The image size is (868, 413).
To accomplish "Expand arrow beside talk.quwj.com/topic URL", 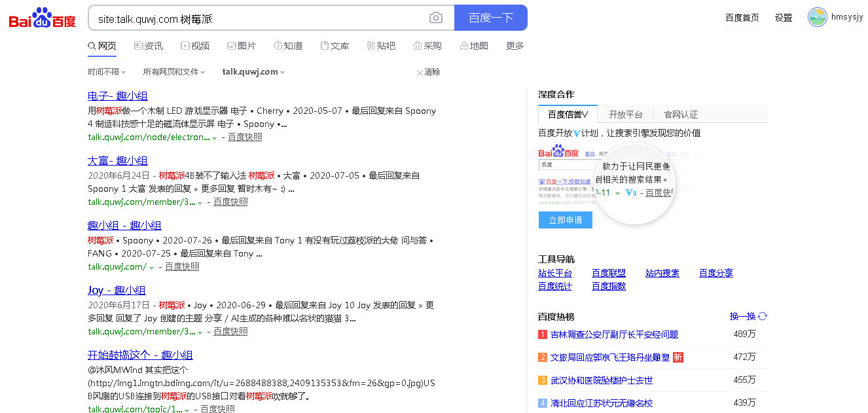I will pos(187,410).
